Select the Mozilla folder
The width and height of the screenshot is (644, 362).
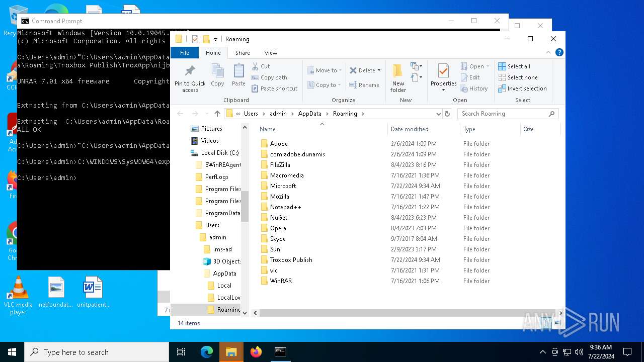[279, 197]
